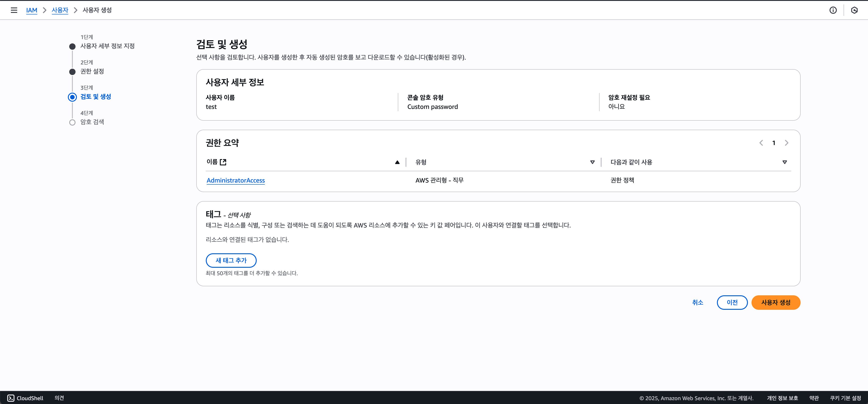Image resolution: width=868 pixels, height=404 pixels.
Task: Open the hamburger navigation menu
Action: 14,10
